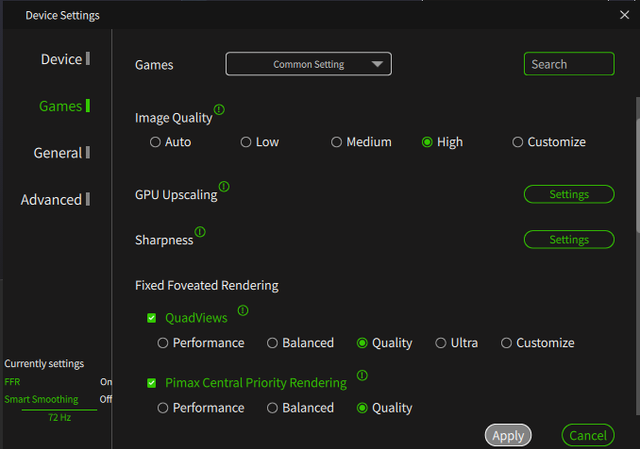Switch to the Games tab
This screenshot has width=640, height=449.
click(64, 106)
